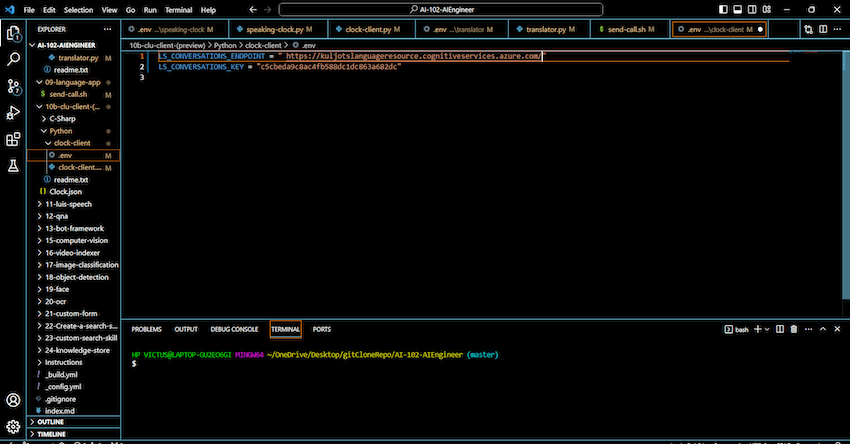Open the Source Control view
The width and height of the screenshot is (850, 444).
pos(13,86)
